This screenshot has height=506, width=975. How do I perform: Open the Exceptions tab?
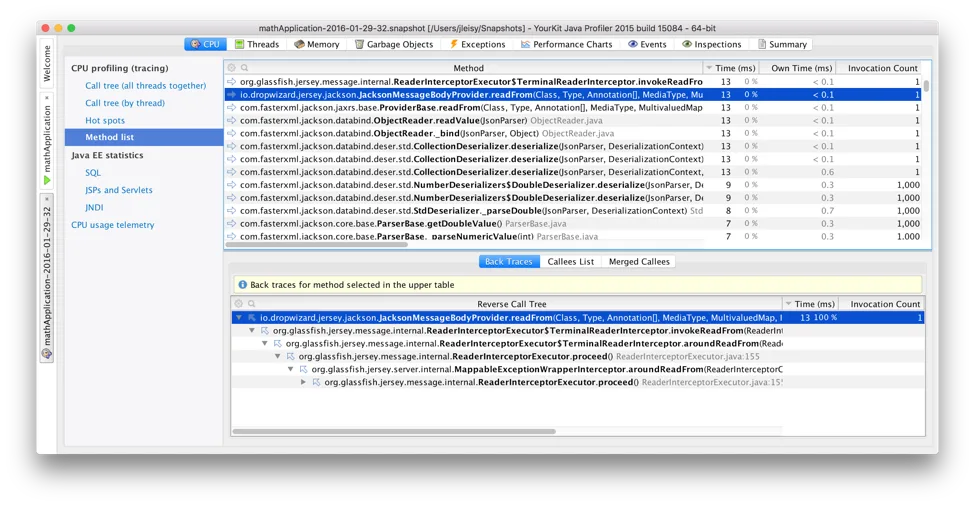477,44
